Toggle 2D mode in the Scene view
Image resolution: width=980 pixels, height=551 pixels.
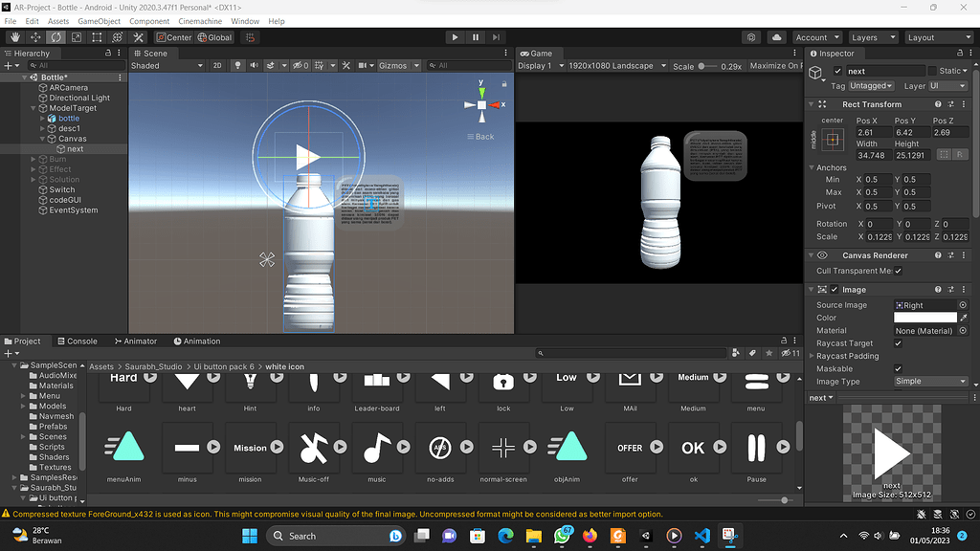(215, 66)
